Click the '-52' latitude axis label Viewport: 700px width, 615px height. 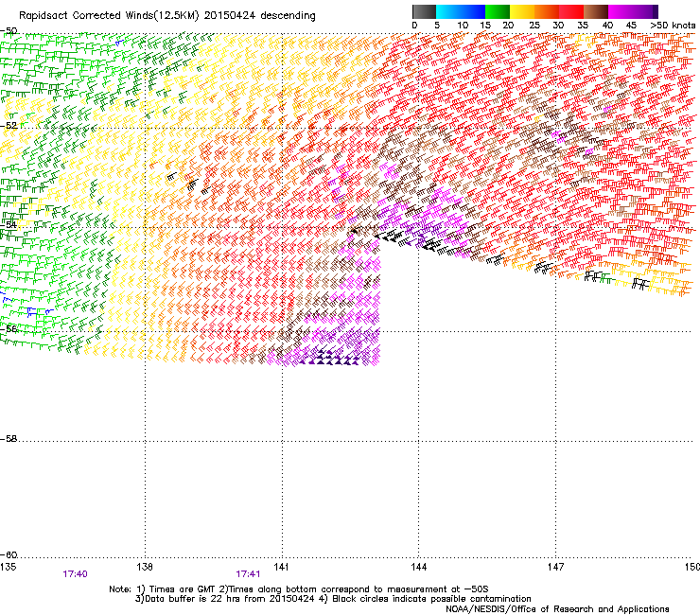9,126
